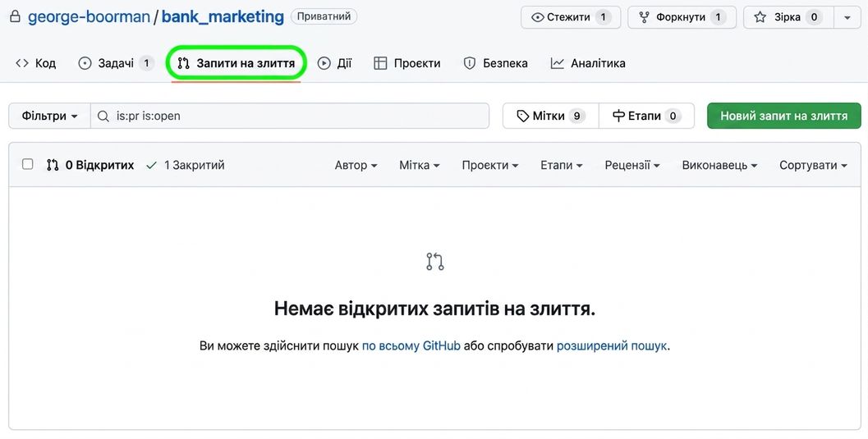
Task: Open Етапи milestones list
Action: pyautogui.click(x=646, y=116)
